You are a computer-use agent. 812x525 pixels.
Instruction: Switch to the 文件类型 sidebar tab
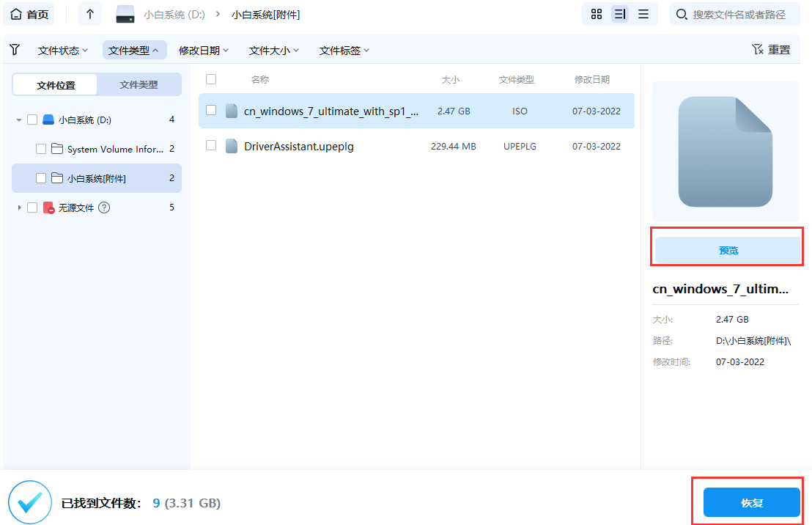139,84
